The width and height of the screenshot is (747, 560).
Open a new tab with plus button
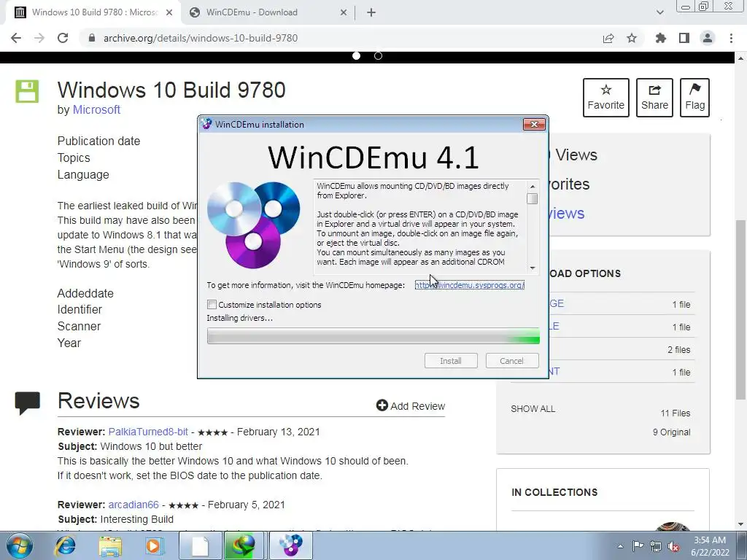[371, 13]
